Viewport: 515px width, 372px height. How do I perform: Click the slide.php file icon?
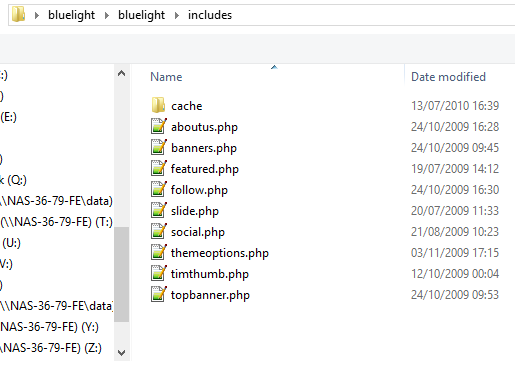pyautogui.click(x=159, y=210)
